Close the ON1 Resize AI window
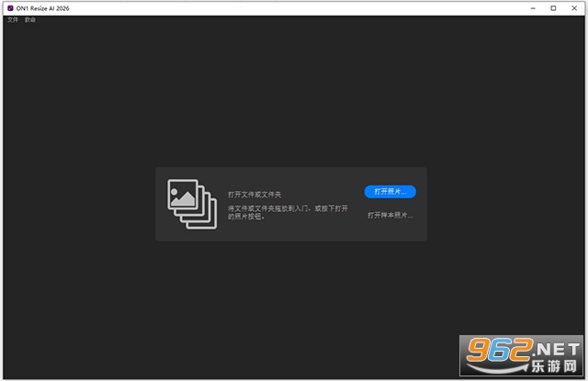 click(574, 8)
